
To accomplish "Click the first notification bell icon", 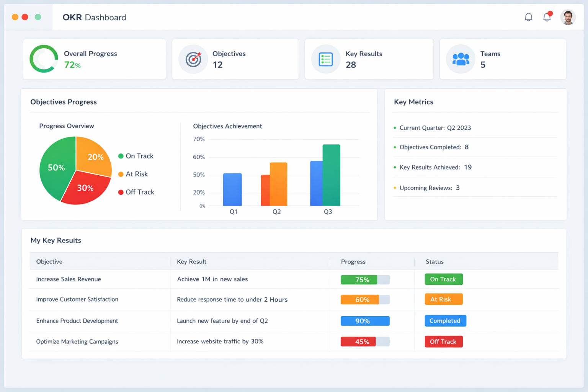I will coord(528,17).
